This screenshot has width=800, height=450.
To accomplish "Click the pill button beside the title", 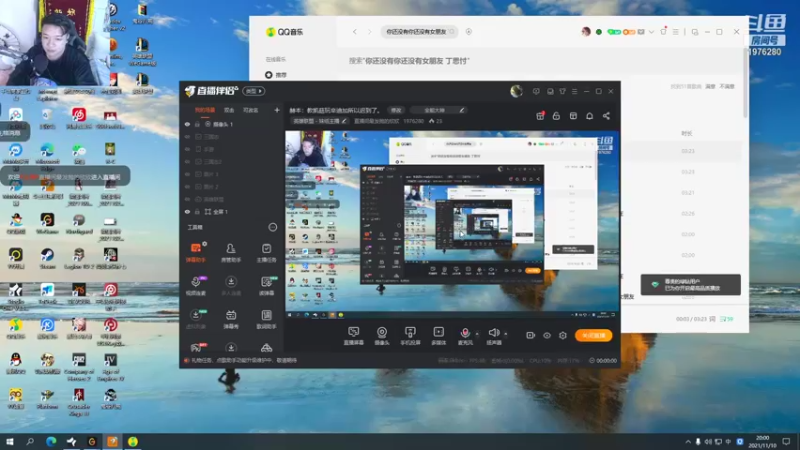I will pyautogui.click(x=438, y=110).
